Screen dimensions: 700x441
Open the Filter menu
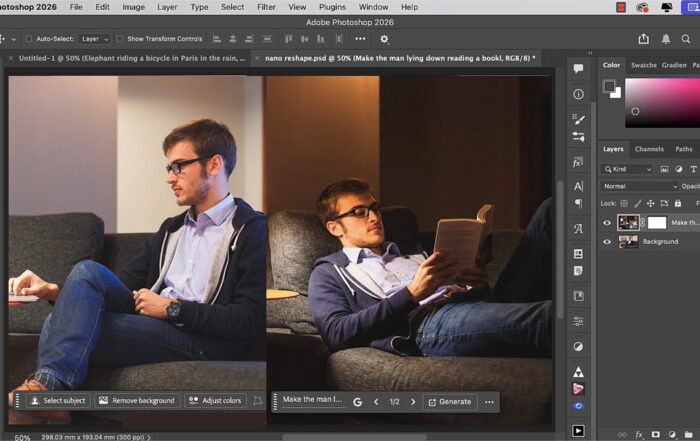(x=266, y=7)
